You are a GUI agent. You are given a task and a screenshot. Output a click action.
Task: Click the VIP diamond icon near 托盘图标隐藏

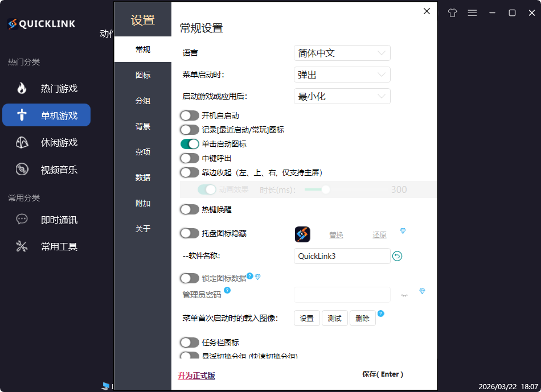point(403,232)
